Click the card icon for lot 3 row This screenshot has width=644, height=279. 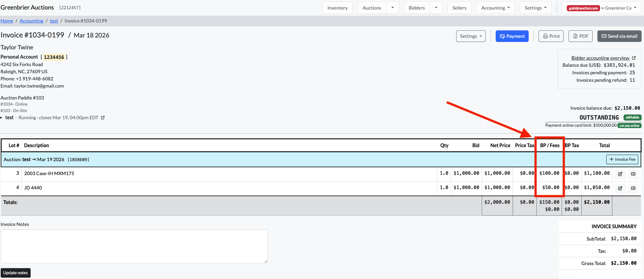(633, 174)
